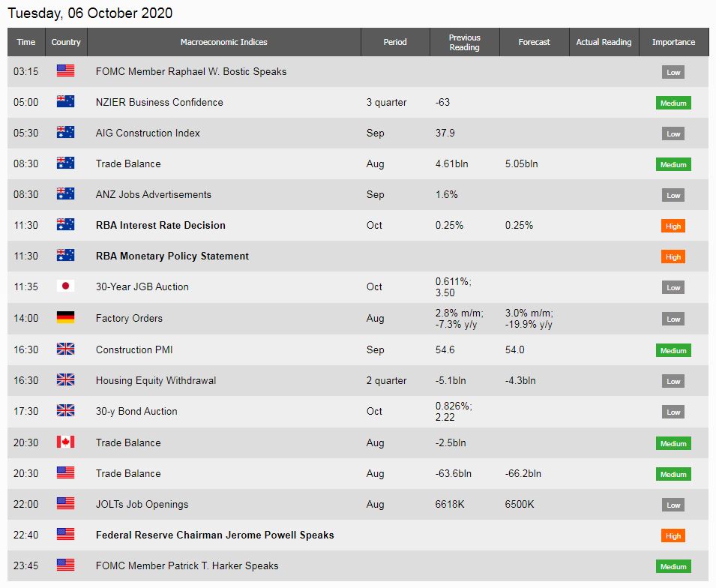Select the Macroeconomic Indices column header
The image size is (716, 588).
223,42
